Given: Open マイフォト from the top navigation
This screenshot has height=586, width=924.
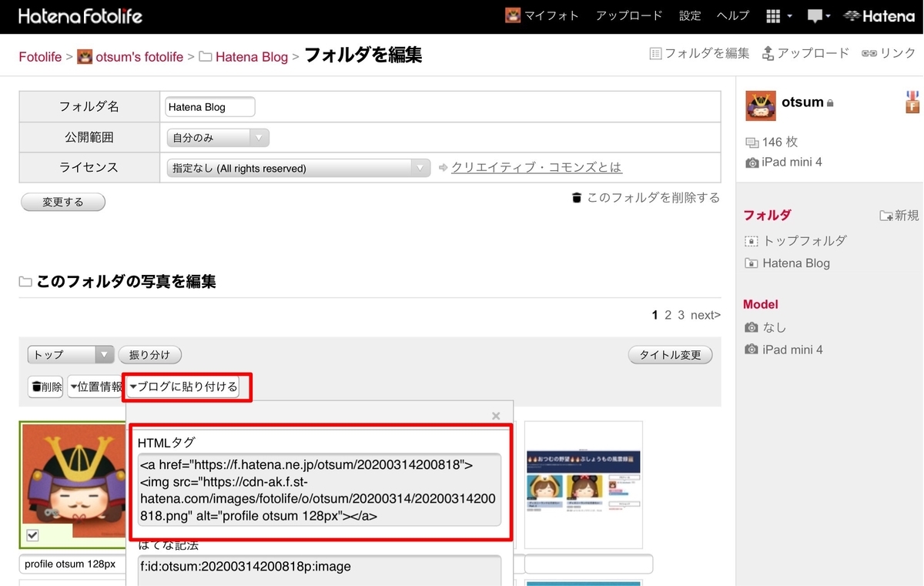Looking at the screenshot, I should [x=542, y=15].
